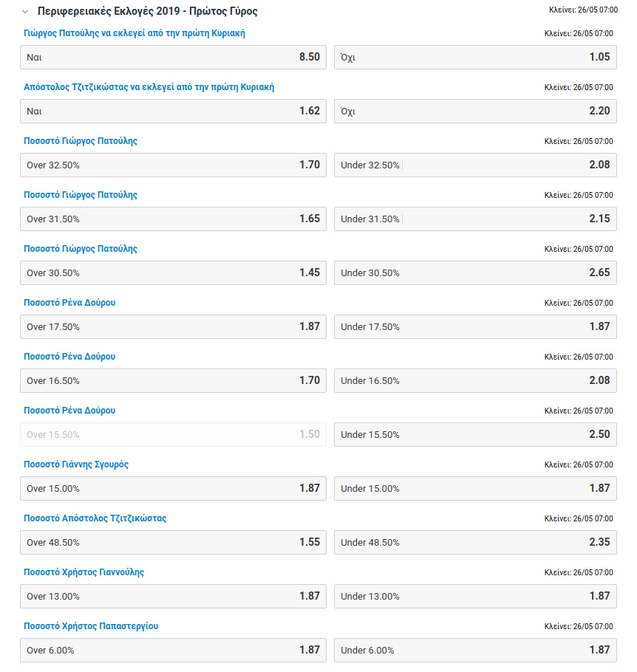Bet Under 48.50% on Τζιτζικώστας

[x=475, y=543]
